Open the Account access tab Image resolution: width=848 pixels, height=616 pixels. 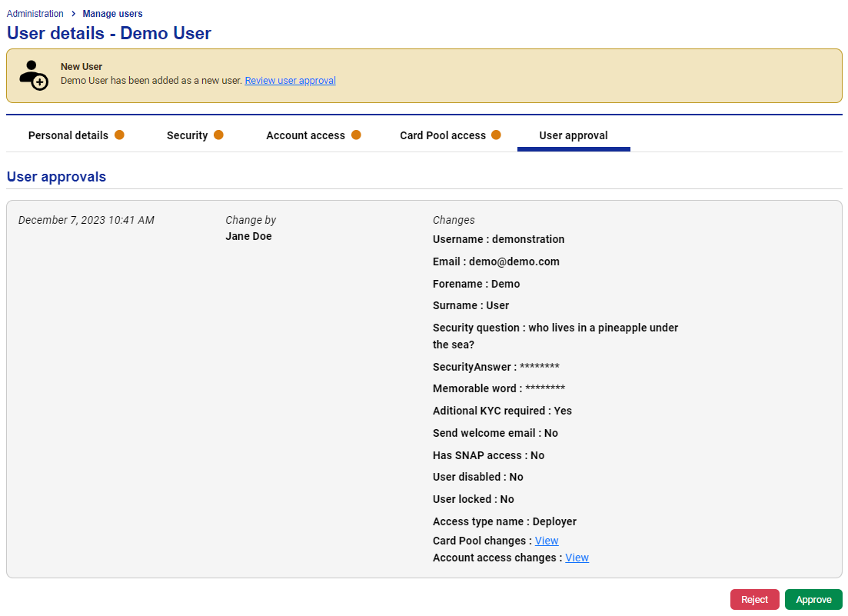tap(305, 135)
